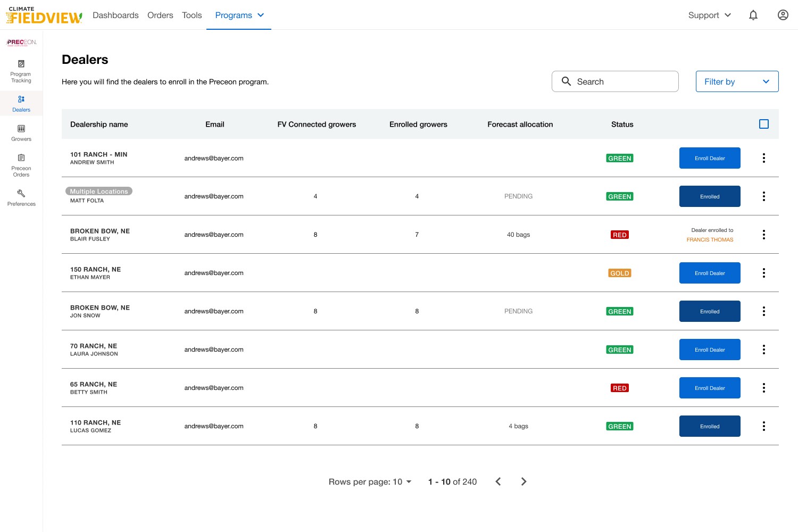The image size is (798, 532).
Task: Click the Preceon logo in sidebar
Action: pyautogui.click(x=21, y=43)
